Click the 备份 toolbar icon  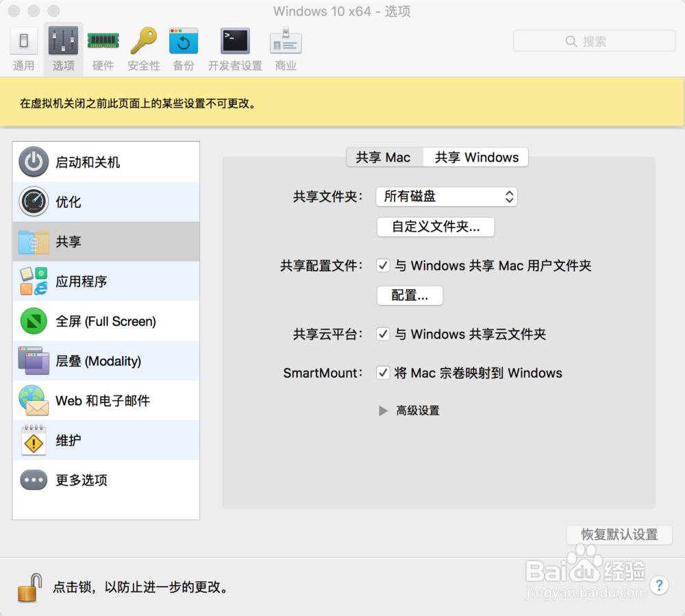click(x=183, y=47)
